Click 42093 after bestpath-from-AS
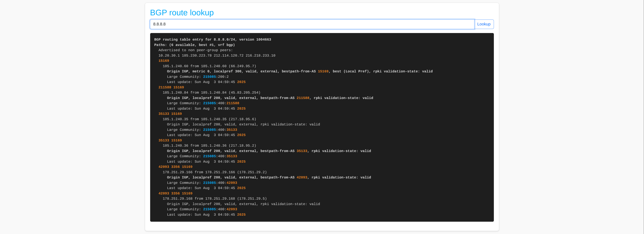This screenshot has height=234, width=644. tap(302, 177)
